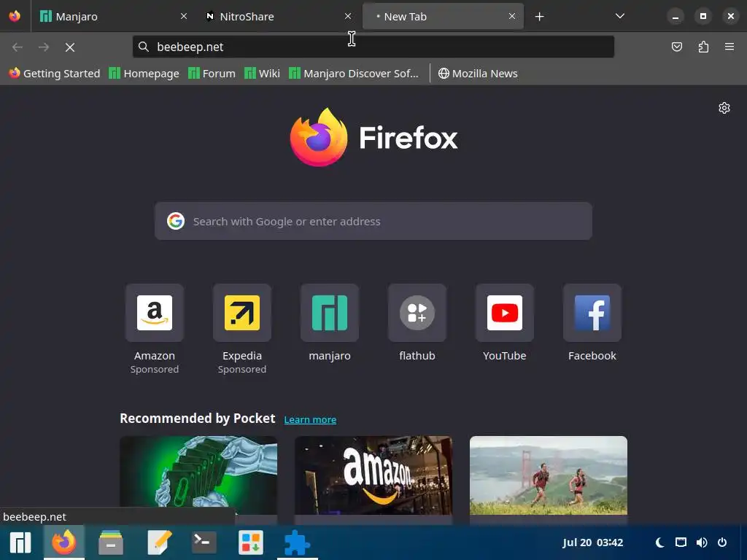Go forward one page

pos(44,47)
